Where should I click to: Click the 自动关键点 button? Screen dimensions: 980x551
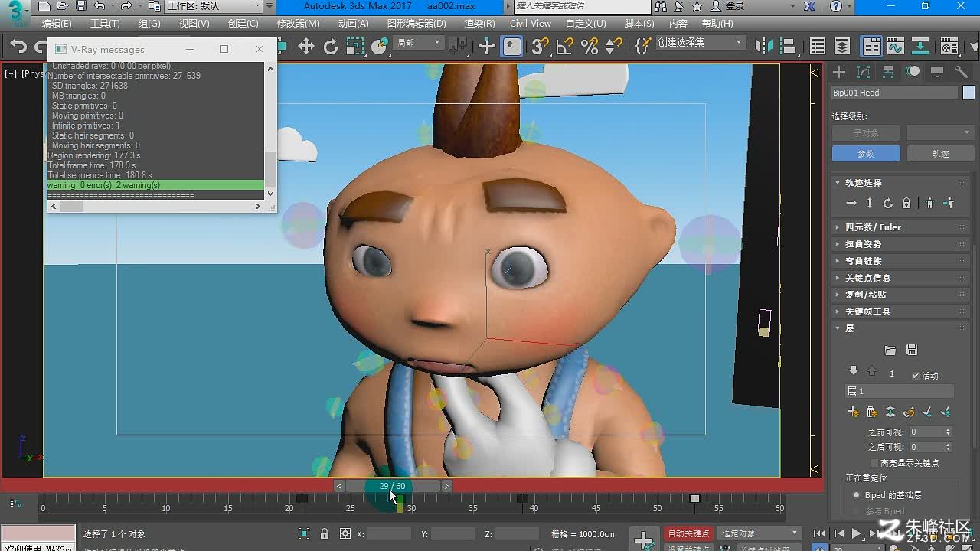tap(688, 533)
